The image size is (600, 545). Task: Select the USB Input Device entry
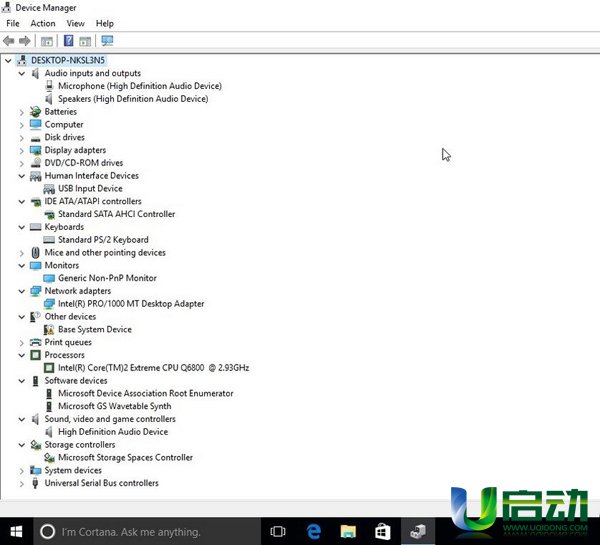90,188
